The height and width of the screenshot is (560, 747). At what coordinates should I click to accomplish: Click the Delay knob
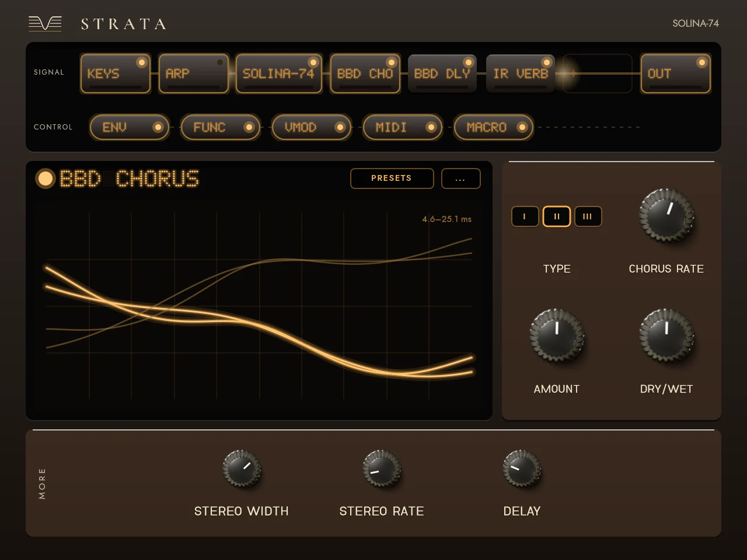coord(522,468)
